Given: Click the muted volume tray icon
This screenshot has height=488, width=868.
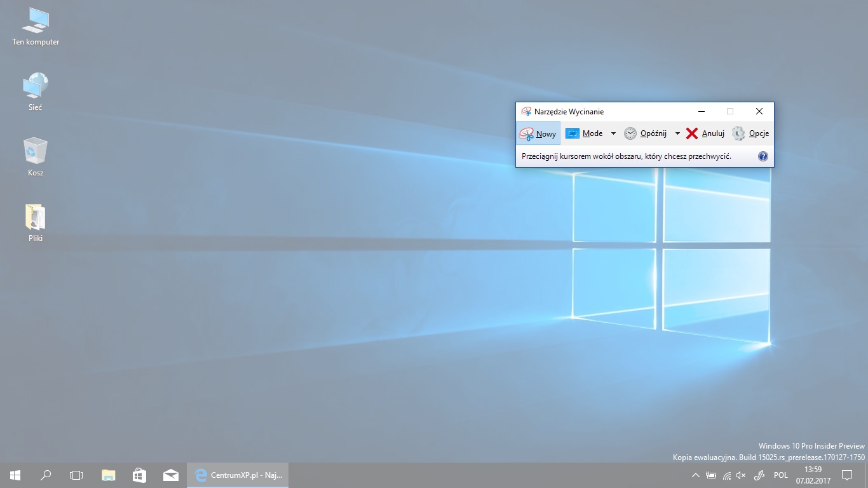Looking at the screenshot, I should click(741, 475).
